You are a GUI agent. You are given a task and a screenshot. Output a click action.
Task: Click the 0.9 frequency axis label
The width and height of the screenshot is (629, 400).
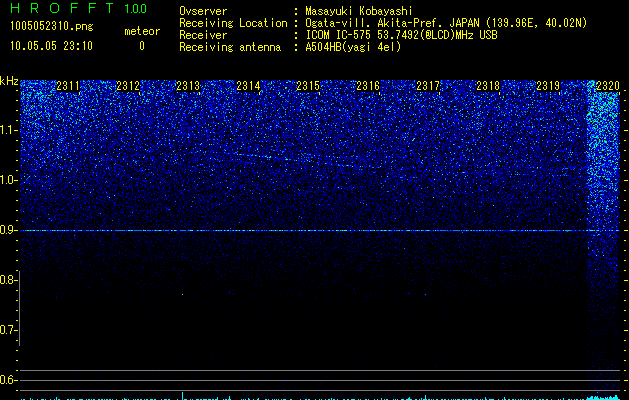pyautogui.click(x=8, y=230)
